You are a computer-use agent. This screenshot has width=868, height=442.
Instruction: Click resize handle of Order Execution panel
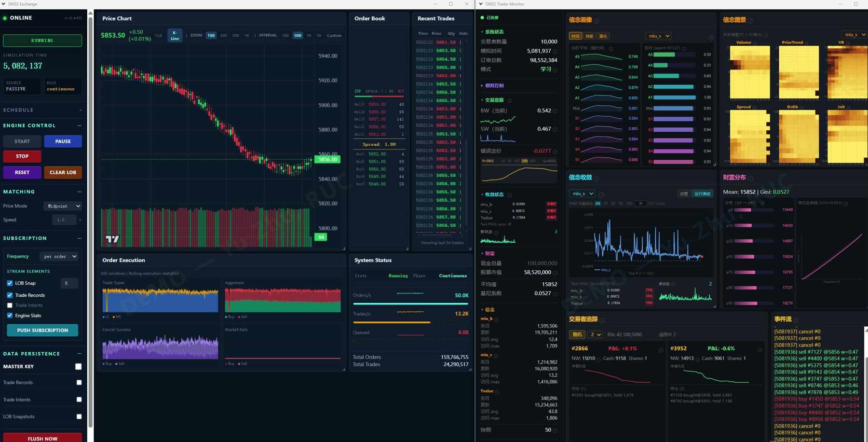(344, 370)
